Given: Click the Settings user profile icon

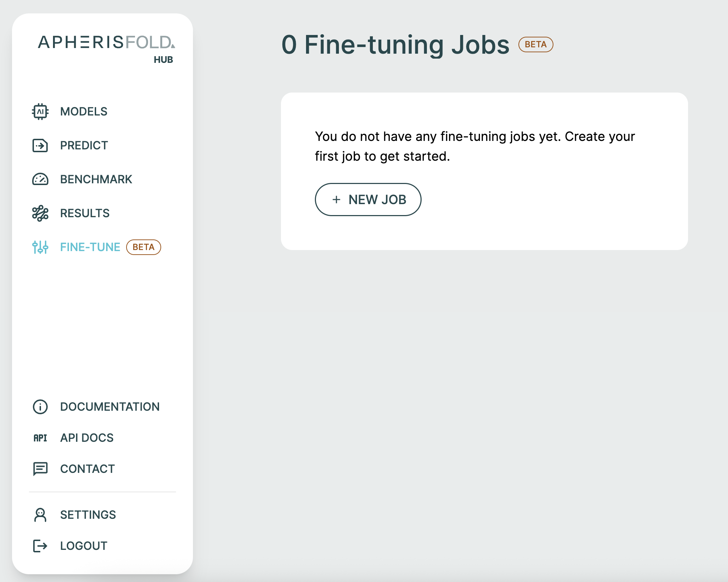Looking at the screenshot, I should [x=40, y=515].
